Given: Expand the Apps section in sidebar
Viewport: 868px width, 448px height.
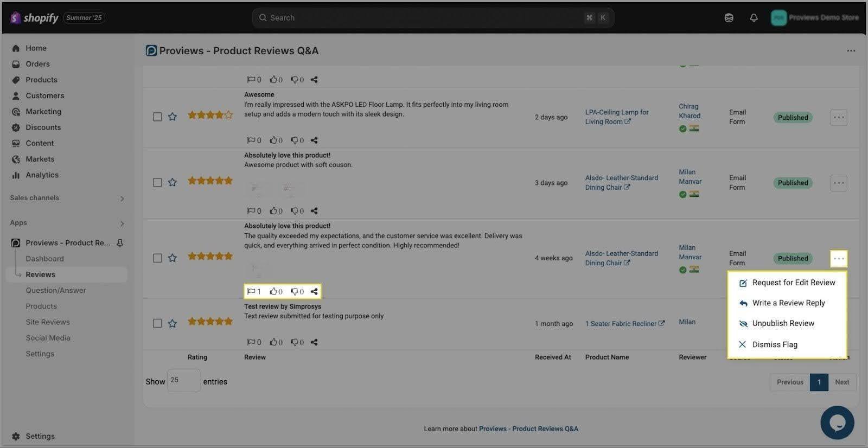Looking at the screenshot, I should (122, 223).
